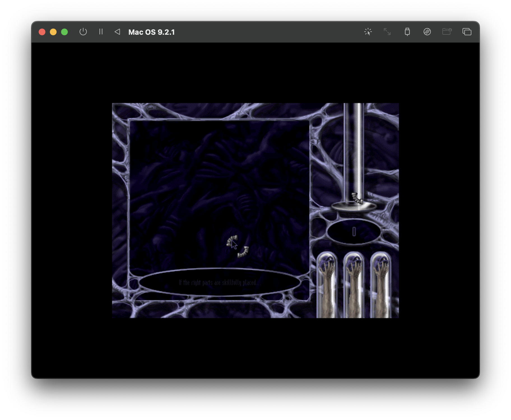Select the lower curved bone piece
The height and width of the screenshot is (420, 511).
[x=243, y=252]
